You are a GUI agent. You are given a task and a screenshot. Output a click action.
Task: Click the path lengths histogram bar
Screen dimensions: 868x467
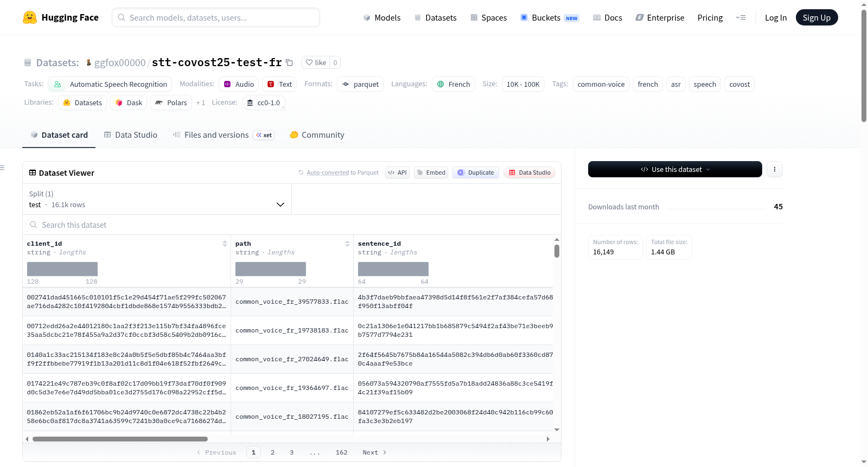point(271,269)
